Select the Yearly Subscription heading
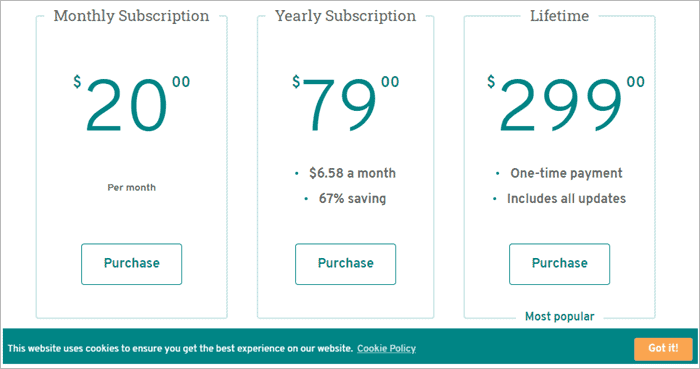The image size is (700, 369). [345, 16]
